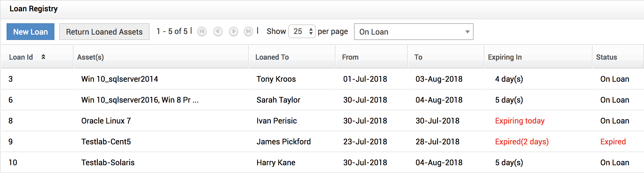This screenshot has width=644, height=173.
Task: Sort by the Status column header
Action: (x=606, y=57)
